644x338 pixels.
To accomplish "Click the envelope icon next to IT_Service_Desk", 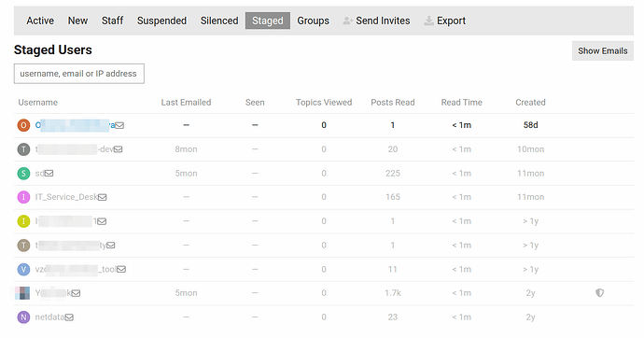I will [x=103, y=197].
